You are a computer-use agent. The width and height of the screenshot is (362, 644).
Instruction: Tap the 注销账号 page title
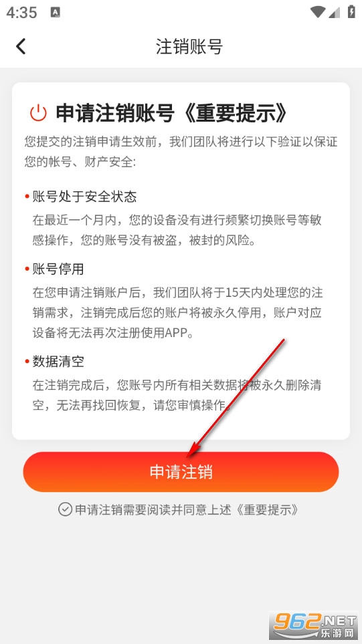pos(189,46)
